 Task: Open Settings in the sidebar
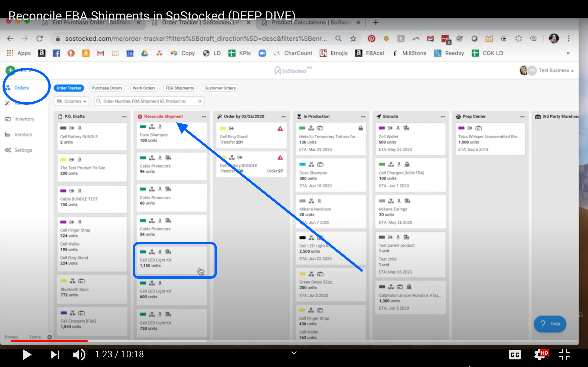pyautogui.click(x=23, y=150)
